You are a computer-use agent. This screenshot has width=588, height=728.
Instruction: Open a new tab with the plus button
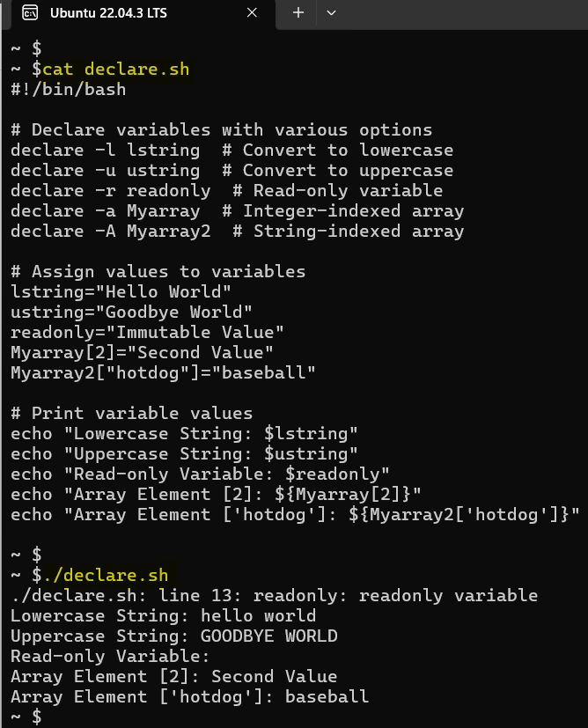click(x=298, y=13)
